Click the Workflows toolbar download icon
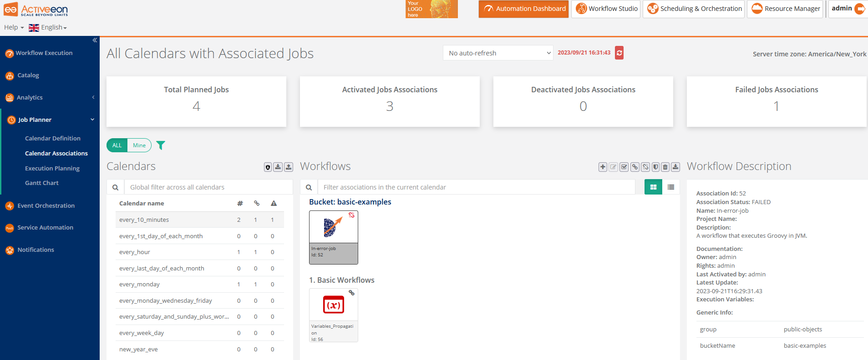 pyautogui.click(x=675, y=167)
